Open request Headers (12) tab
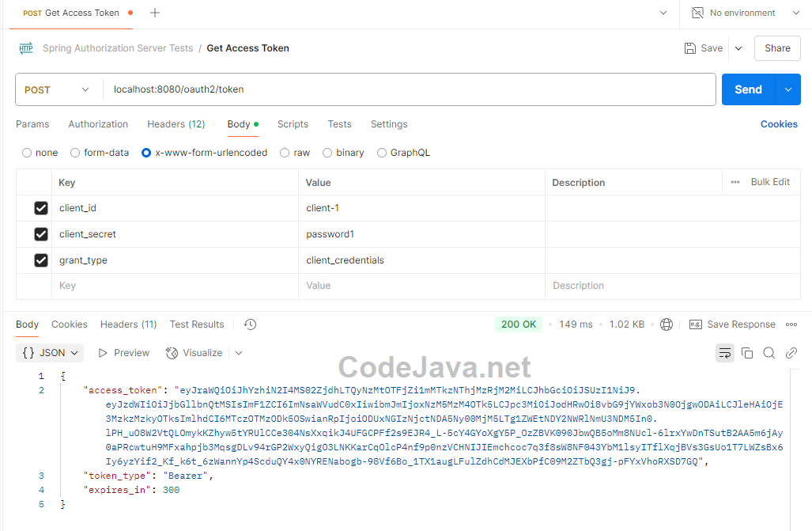The width and height of the screenshot is (812, 531). (x=176, y=124)
